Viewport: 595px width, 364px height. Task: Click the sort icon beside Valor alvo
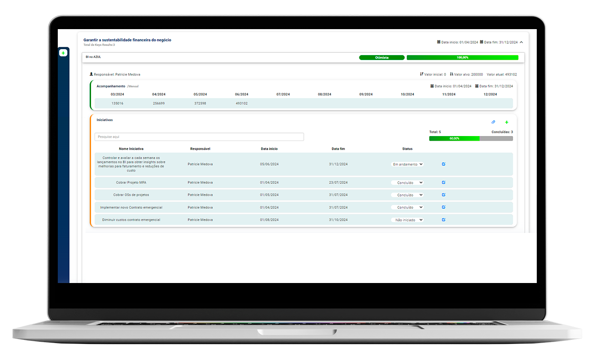click(x=452, y=74)
